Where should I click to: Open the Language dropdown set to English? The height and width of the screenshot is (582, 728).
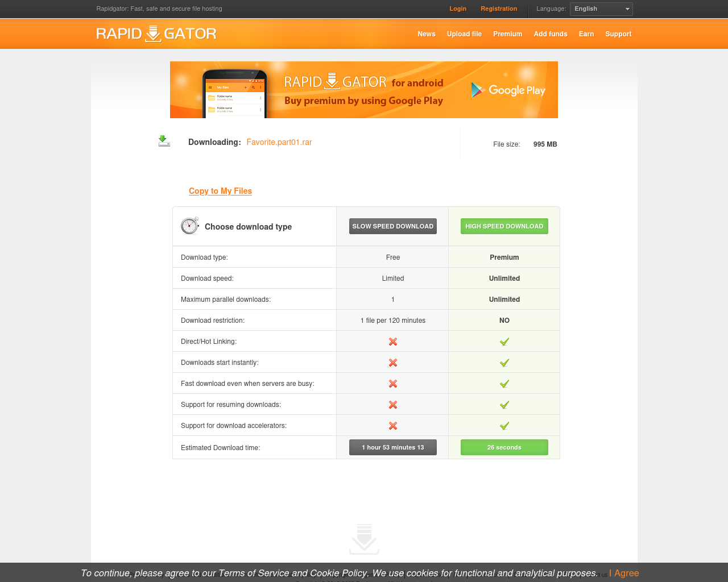(601, 9)
